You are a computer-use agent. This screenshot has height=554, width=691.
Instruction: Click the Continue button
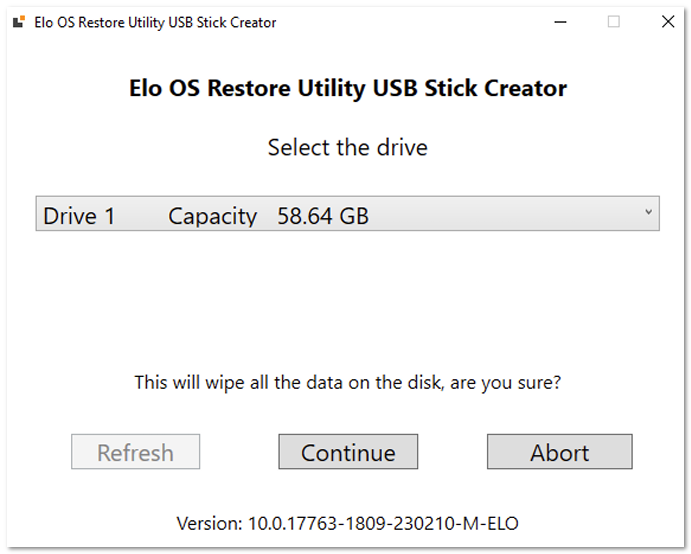[x=348, y=452]
